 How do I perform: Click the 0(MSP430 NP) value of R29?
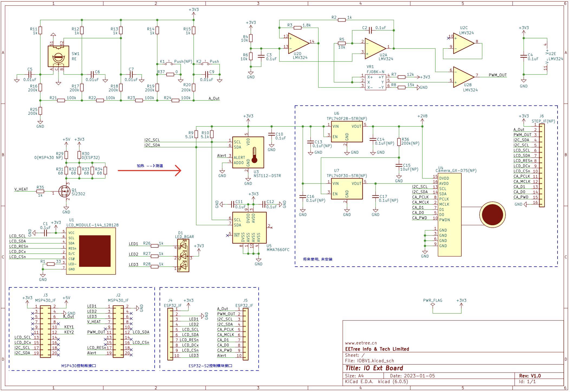48,158
